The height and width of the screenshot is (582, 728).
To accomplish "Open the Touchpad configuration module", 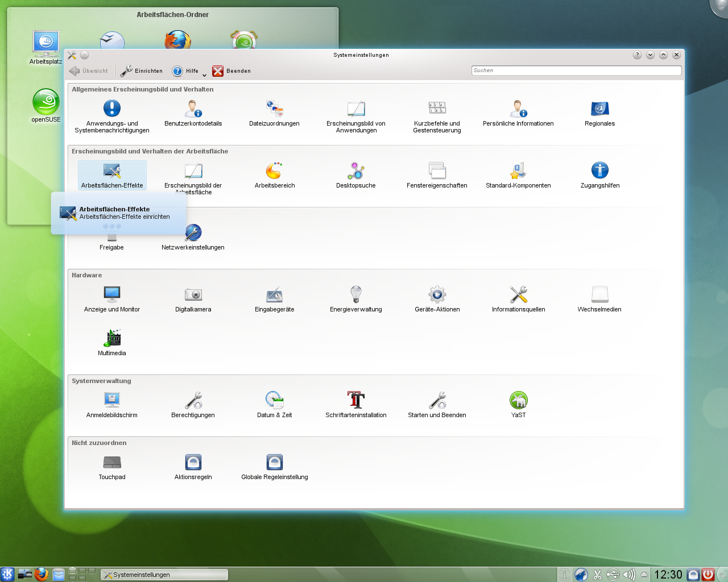I will click(112, 462).
